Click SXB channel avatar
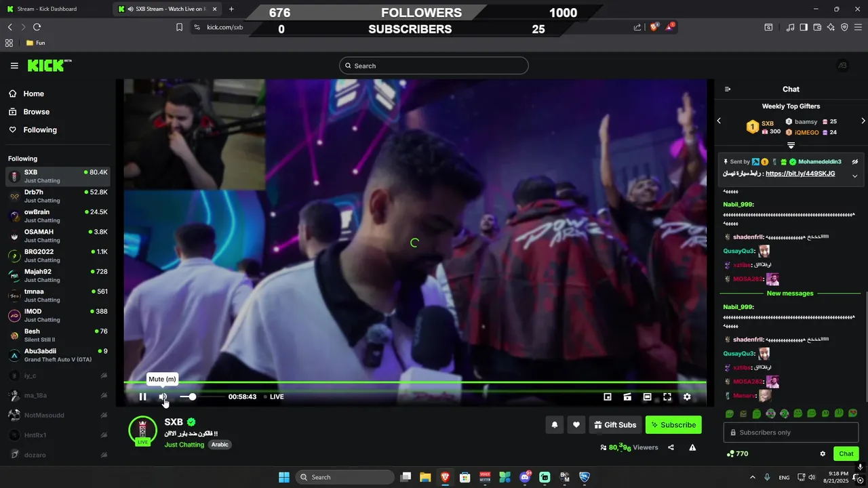 [142, 431]
